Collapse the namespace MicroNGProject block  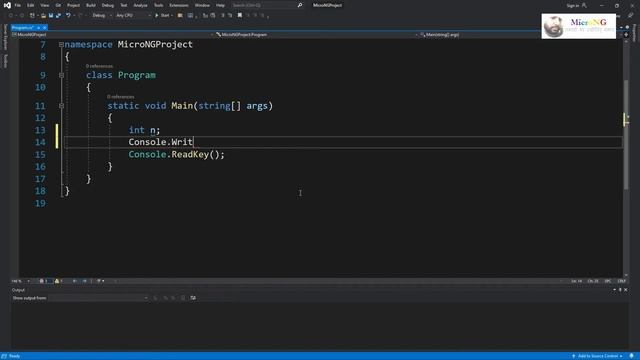[61, 44]
